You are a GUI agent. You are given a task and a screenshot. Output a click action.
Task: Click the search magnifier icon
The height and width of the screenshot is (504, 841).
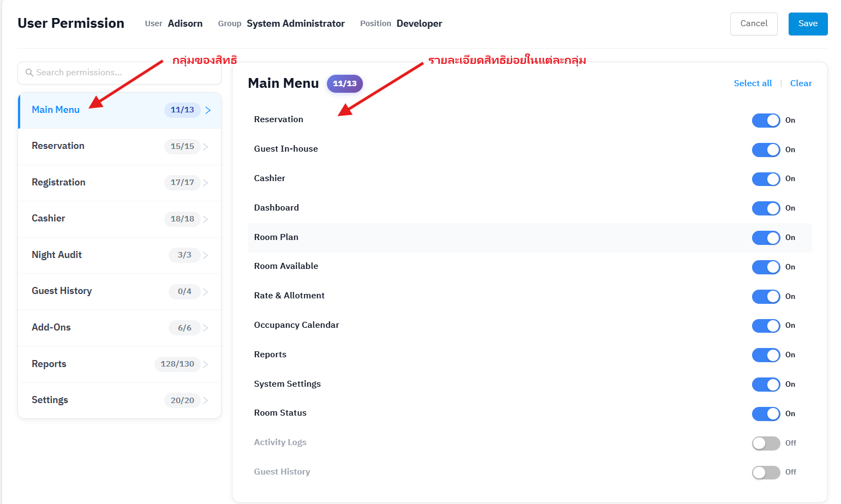click(29, 73)
